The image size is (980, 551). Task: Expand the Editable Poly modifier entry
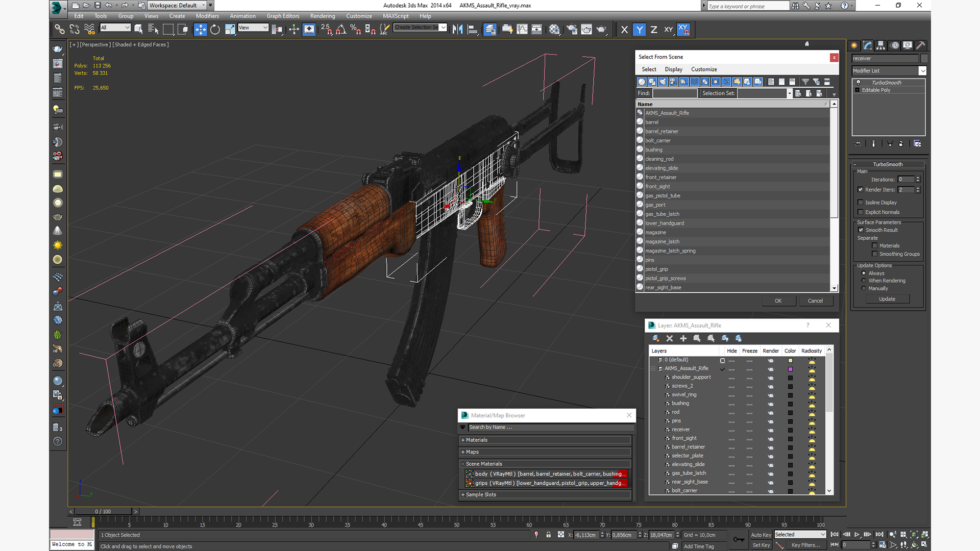[857, 90]
